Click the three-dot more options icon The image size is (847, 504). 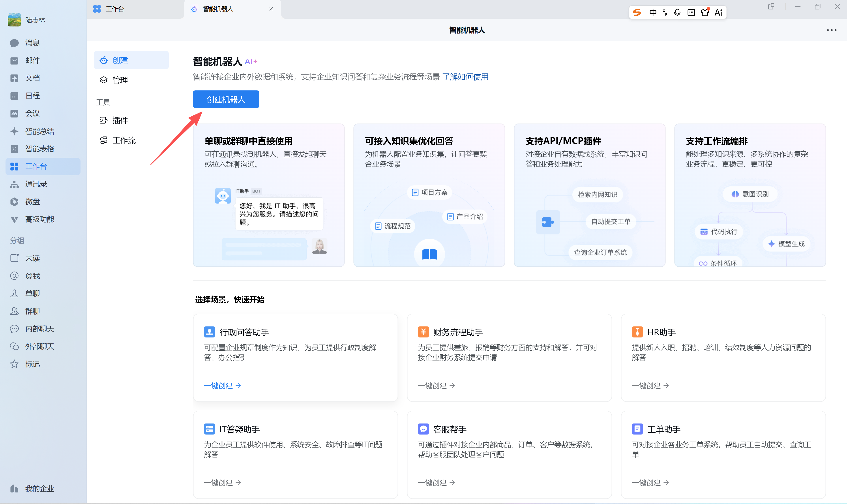click(x=831, y=30)
